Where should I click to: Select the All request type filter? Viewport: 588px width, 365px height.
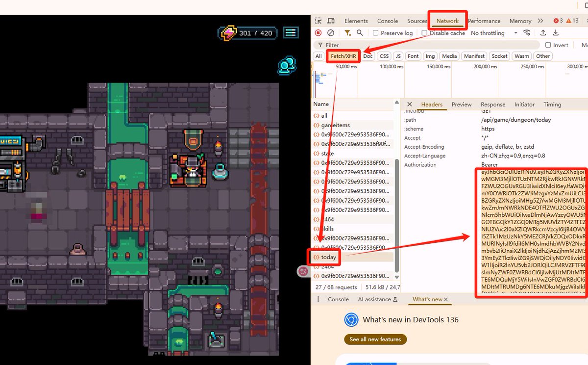click(x=318, y=56)
